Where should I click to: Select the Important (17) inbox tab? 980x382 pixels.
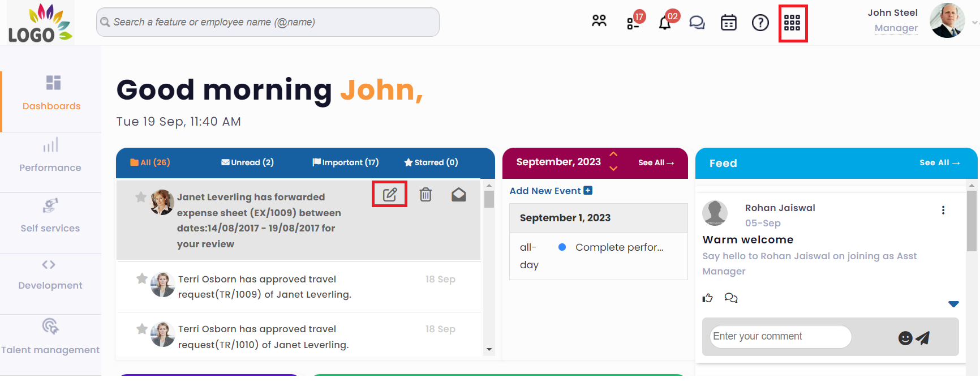346,162
